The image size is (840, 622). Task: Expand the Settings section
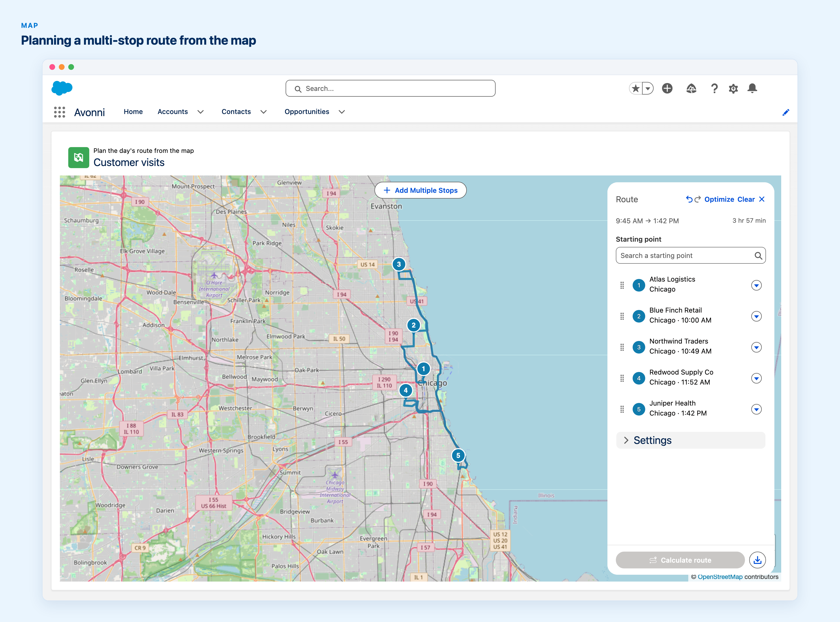(691, 440)
